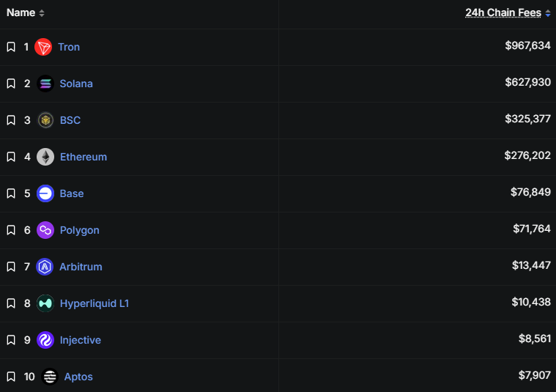
Task: Bookmark the Injective row
Action: coord(11,340)
